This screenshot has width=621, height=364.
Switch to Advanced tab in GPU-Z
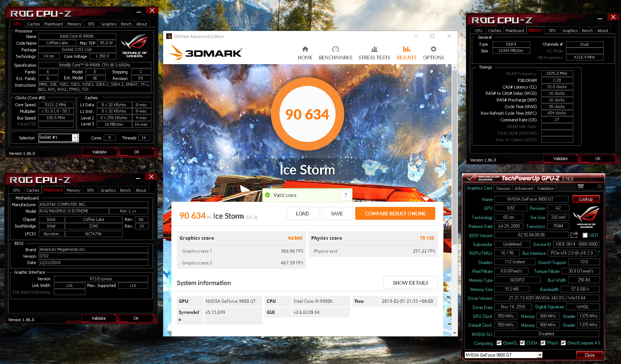[x=524, y=188]
